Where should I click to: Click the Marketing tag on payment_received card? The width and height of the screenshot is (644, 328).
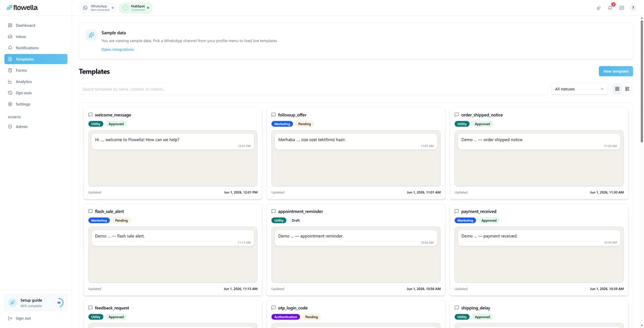click(x=465, y=221)
